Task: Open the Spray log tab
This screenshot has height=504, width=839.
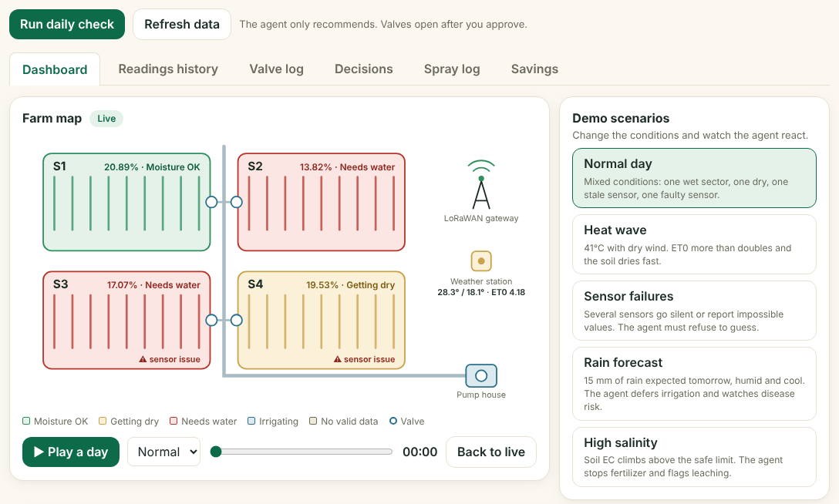Action: [452, 69]
